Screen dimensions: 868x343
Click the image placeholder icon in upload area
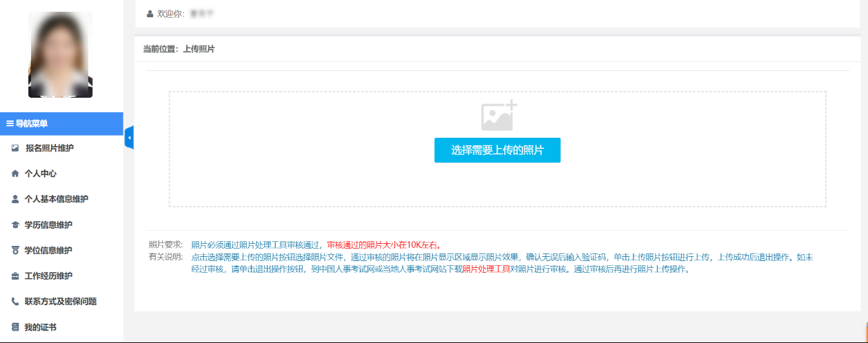498,116
